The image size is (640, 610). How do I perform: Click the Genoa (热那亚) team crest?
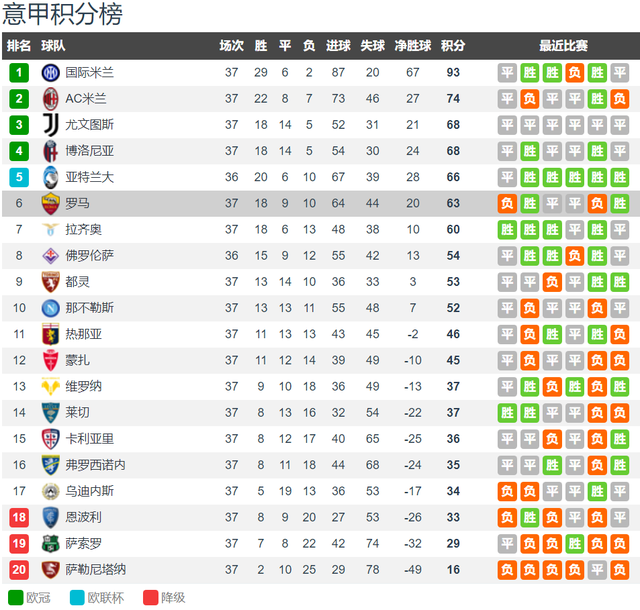51,334
